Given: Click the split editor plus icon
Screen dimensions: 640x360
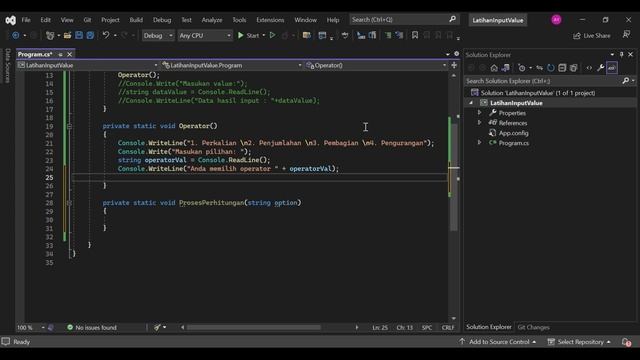Looking at the screenshot, I should point(453,65).
